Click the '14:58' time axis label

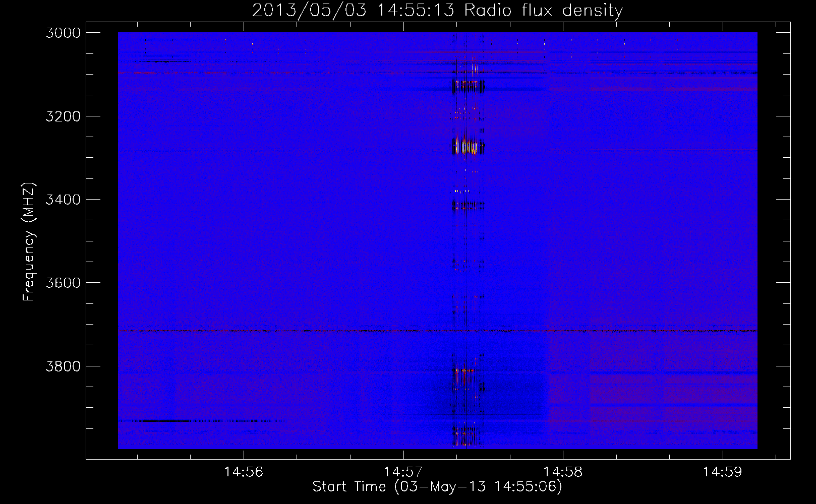click(563, 472)
